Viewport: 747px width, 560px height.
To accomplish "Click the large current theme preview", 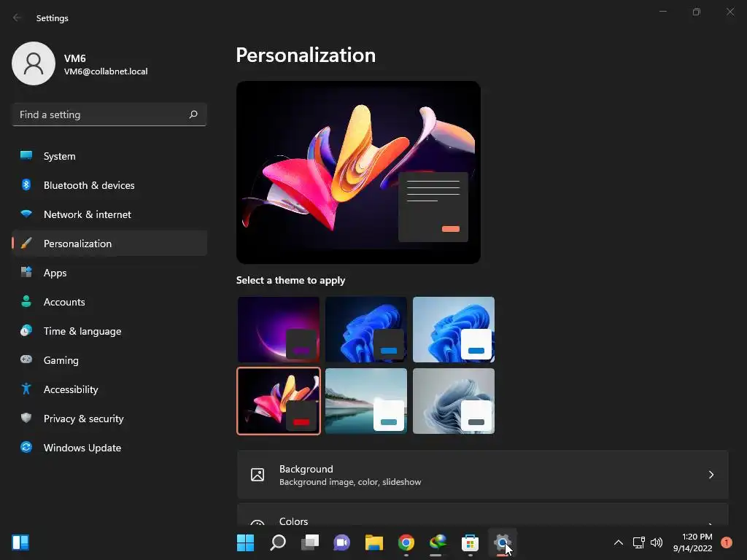I will 358,172.
